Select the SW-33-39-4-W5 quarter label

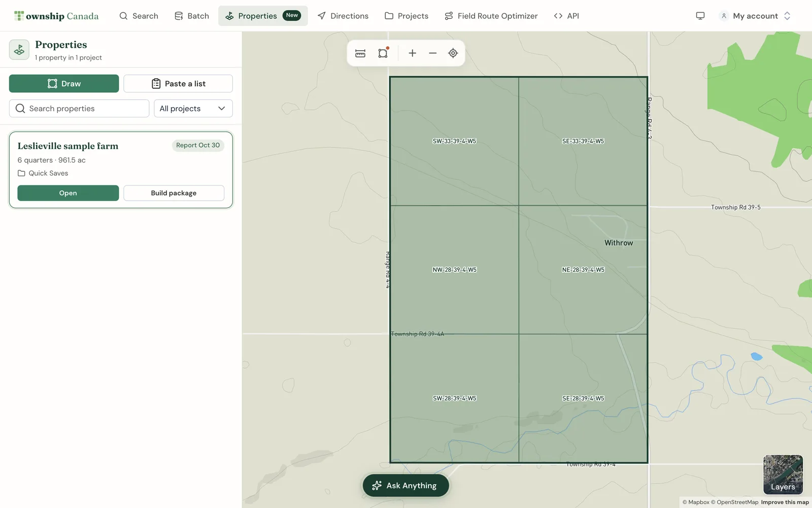(x=454, y=141)
